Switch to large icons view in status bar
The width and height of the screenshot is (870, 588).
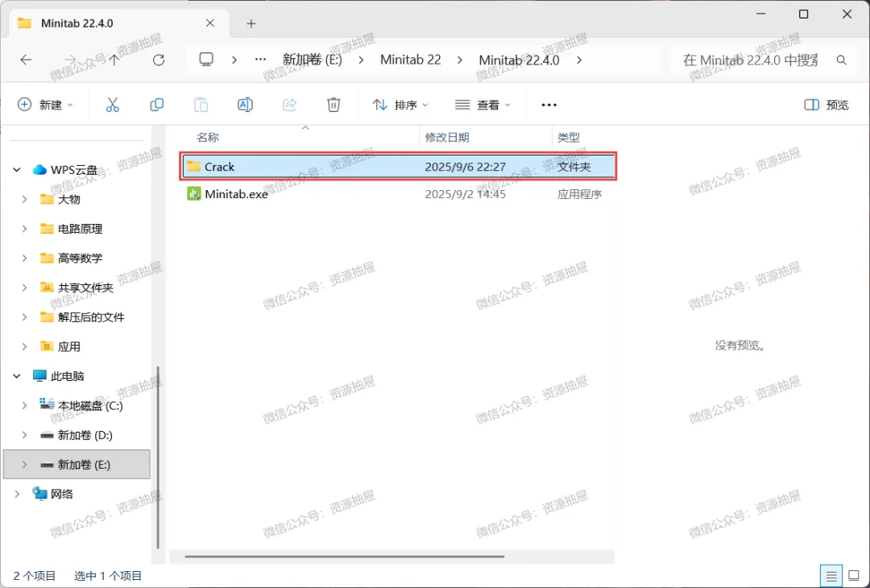coord(854,577)
